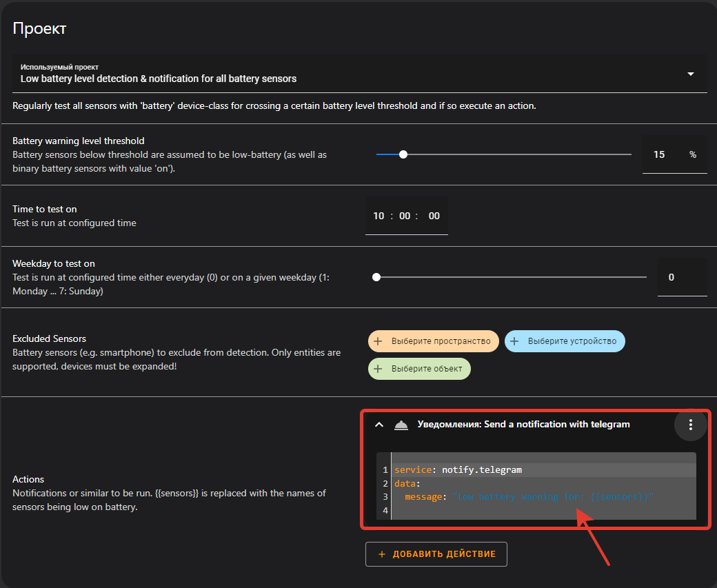
Task: Select the battery threshold slider handle
Action: click(403, 154)
